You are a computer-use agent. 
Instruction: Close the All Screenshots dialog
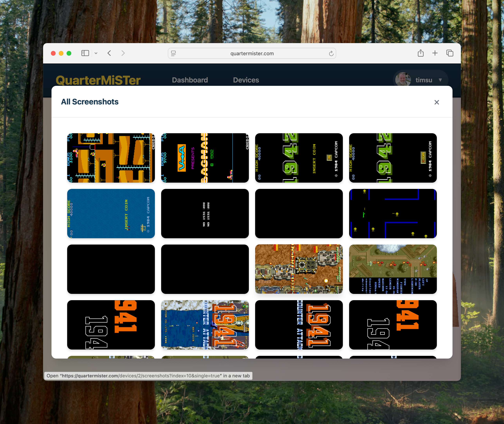click(x=436, y=102)
